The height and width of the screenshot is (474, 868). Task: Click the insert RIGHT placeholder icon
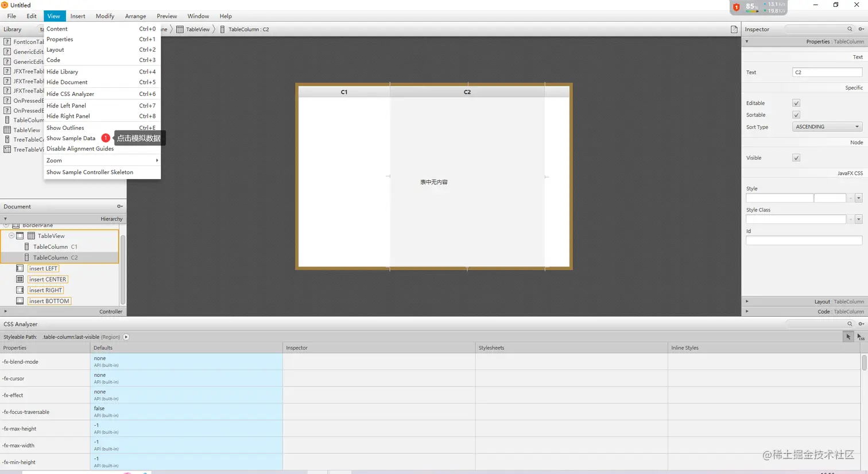tap(20, 290)
